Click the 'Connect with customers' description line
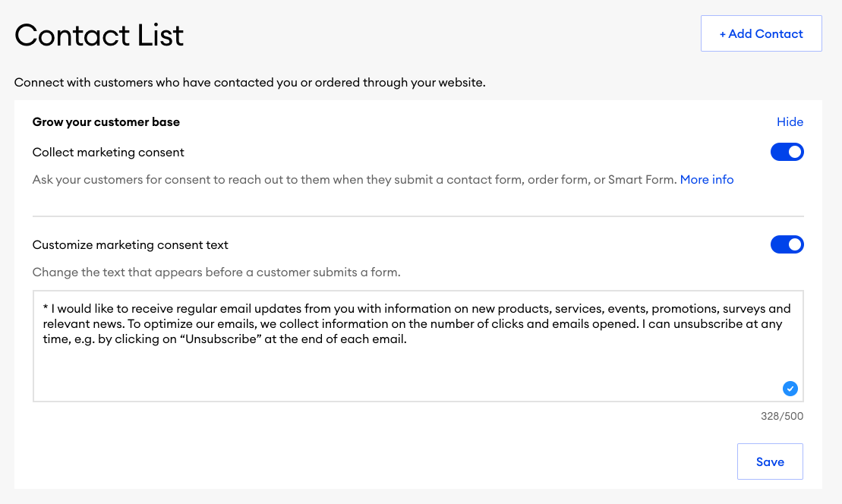Screen dimensions: 842x504 (x=250, y=83)
